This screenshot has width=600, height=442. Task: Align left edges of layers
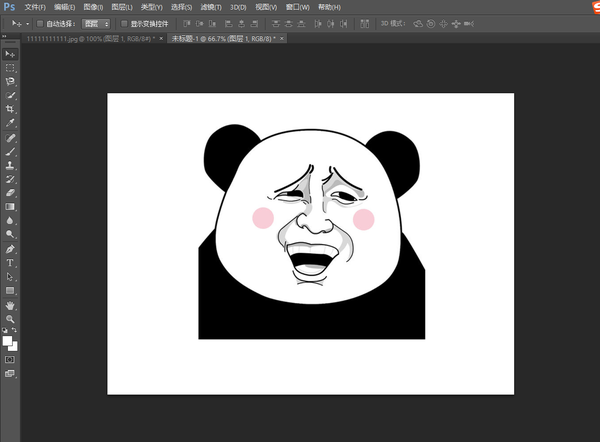click(x=228, y=24)
